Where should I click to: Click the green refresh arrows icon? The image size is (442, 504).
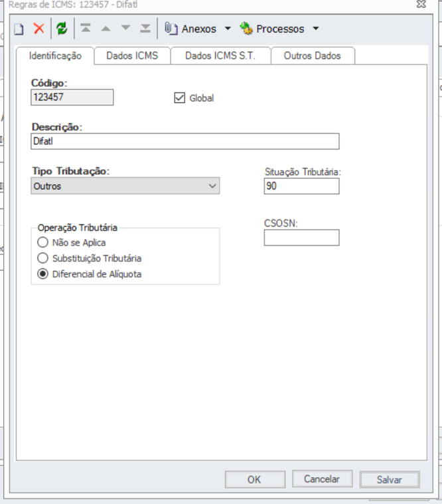coord(62,29)
